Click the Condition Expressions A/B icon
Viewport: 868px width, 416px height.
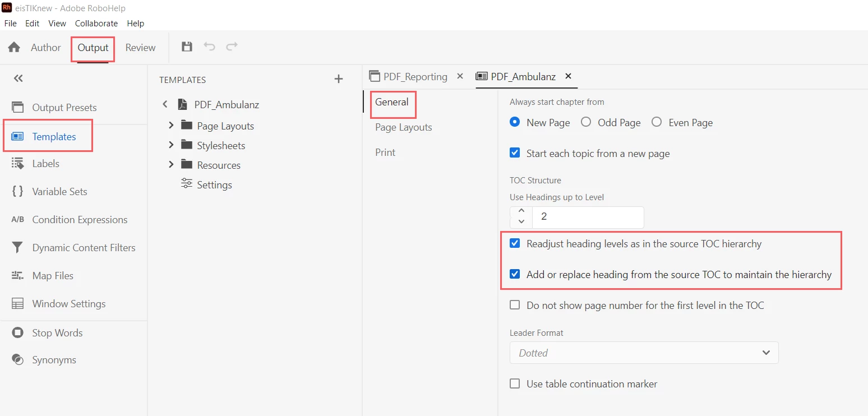click(18, 219)
